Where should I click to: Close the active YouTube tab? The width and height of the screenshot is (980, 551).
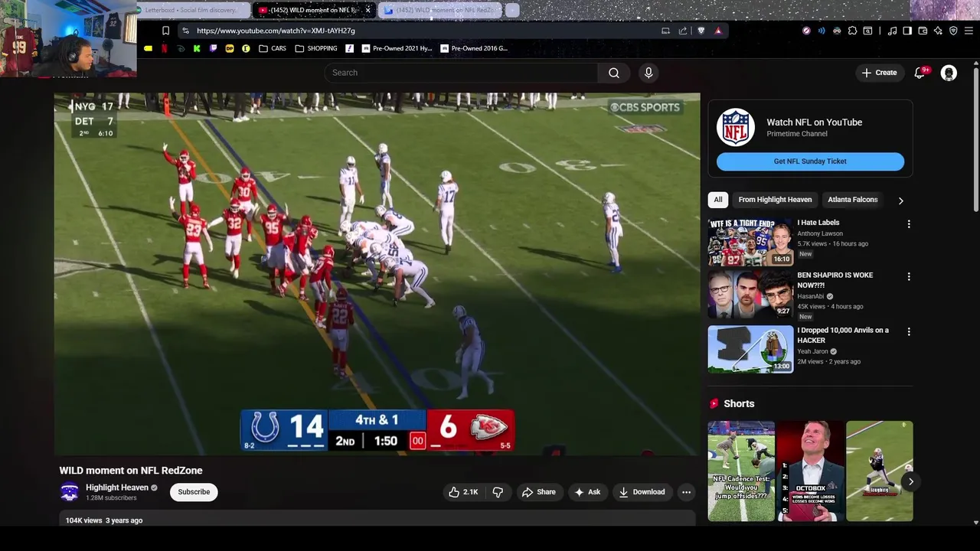point(367,10)
